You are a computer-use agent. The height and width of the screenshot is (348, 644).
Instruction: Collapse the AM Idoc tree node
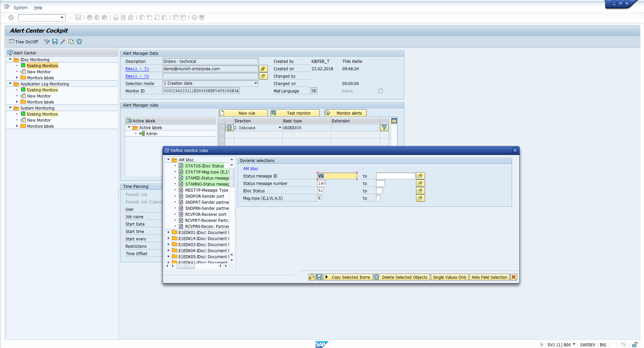[x=168, y=160]
